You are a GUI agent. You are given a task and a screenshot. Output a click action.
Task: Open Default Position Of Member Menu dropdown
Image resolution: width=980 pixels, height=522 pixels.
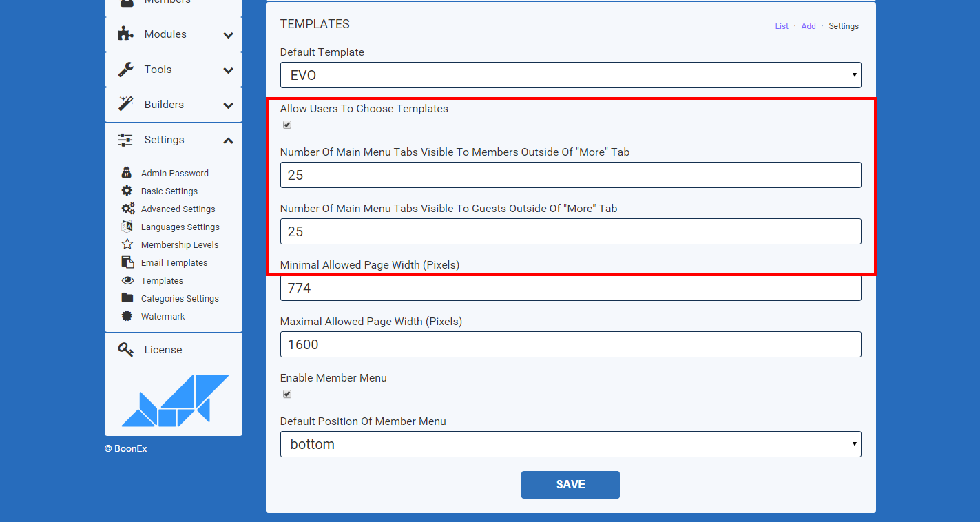point(570,444)
